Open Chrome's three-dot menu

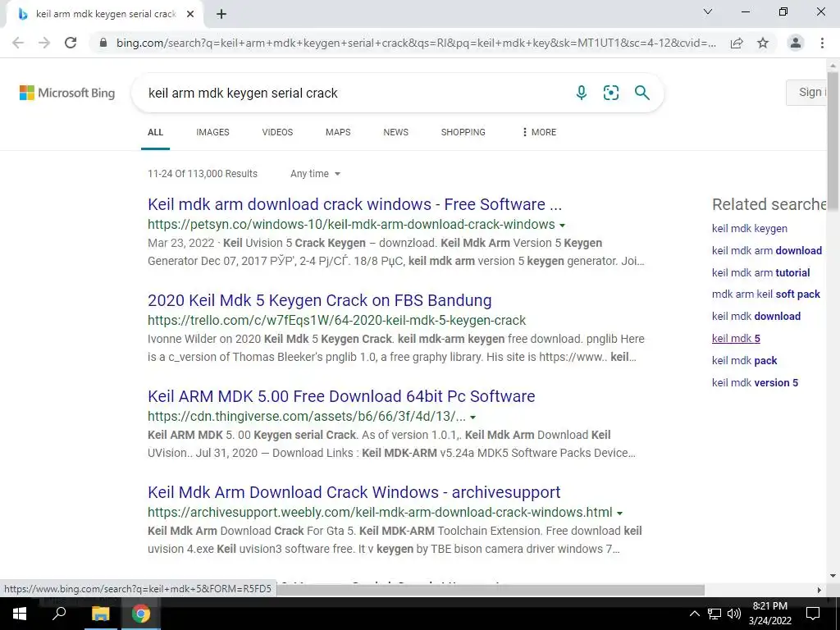822,43
